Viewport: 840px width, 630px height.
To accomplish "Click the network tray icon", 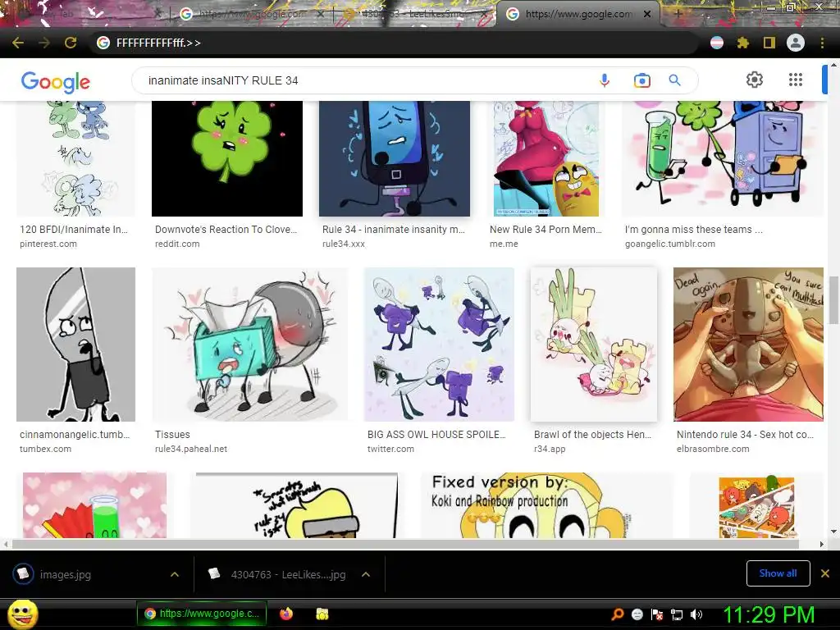I will coord(677,614).
